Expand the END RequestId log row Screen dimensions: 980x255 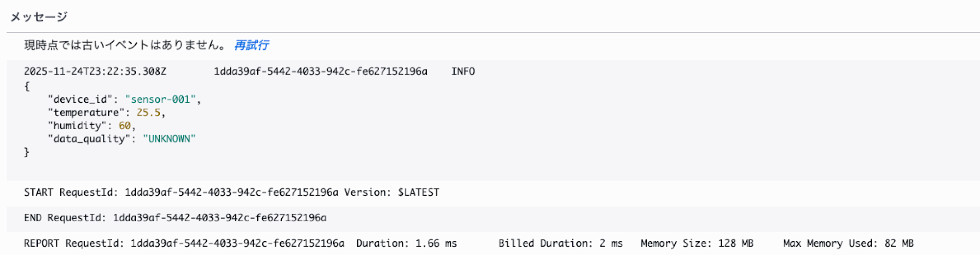pos(175,218)
